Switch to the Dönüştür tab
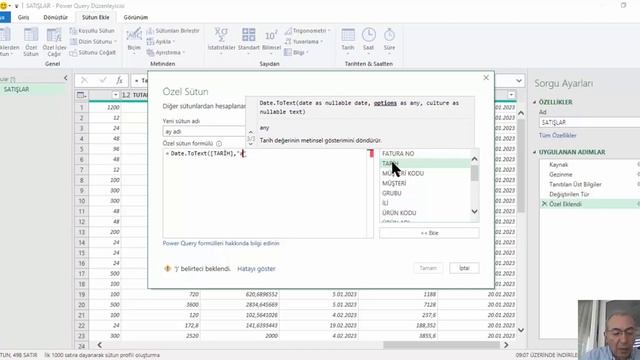 (56, 18)
